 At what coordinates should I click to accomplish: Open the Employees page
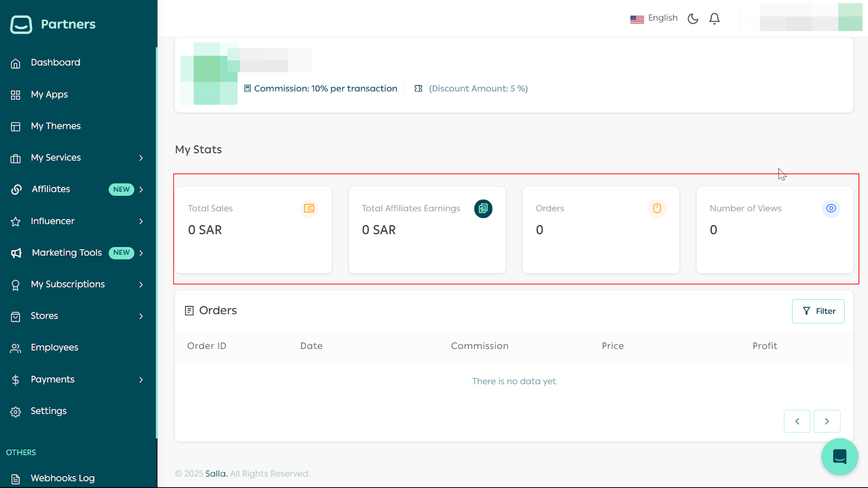tap(54, 347)
